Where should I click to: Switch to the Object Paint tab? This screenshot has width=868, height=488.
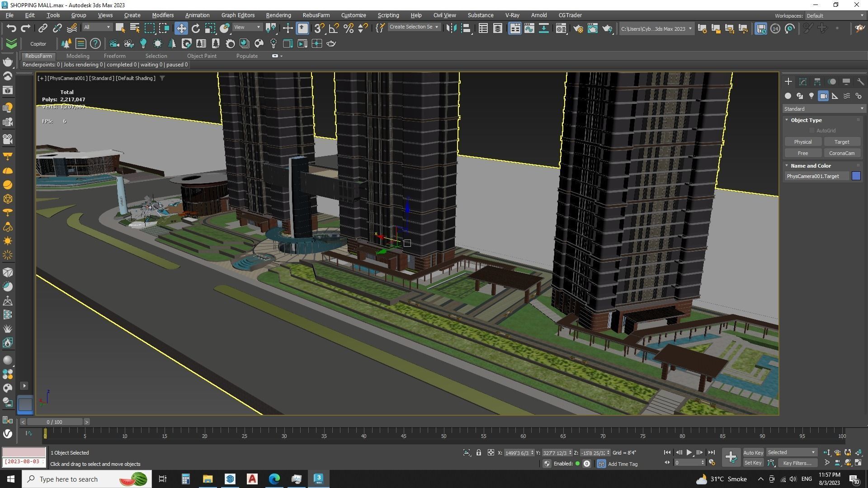202,56
